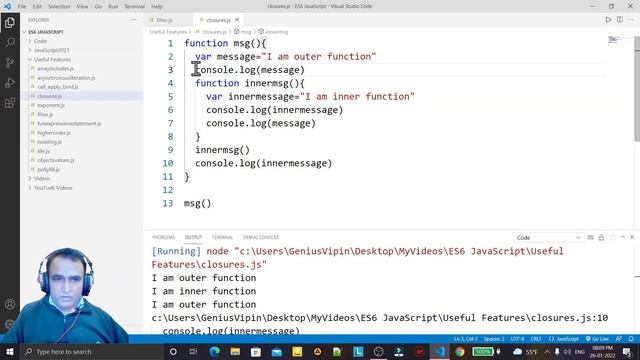Select closures.js in the explorer

(49, 96)
